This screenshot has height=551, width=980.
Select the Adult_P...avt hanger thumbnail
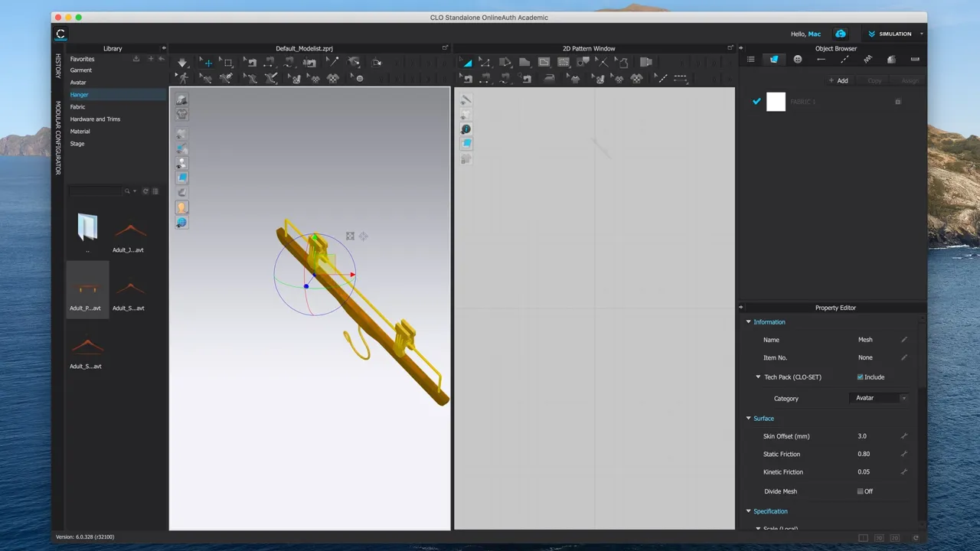(87, 289)
